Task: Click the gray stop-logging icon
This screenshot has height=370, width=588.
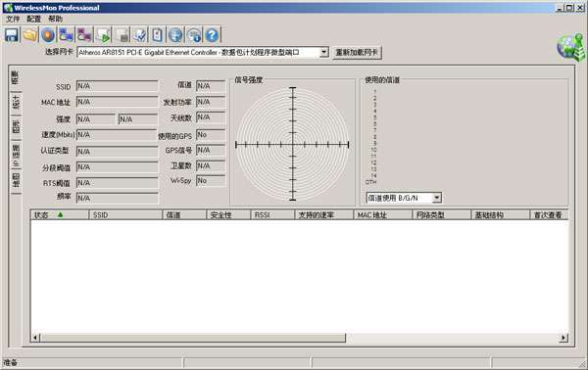Action: (x=122, y=35)
